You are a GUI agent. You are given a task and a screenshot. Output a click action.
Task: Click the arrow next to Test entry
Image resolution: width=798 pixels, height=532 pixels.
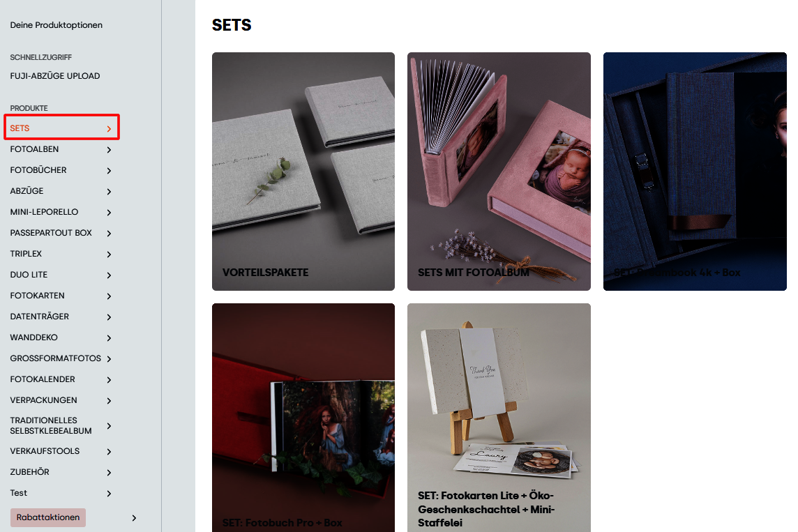click(109, 494)
